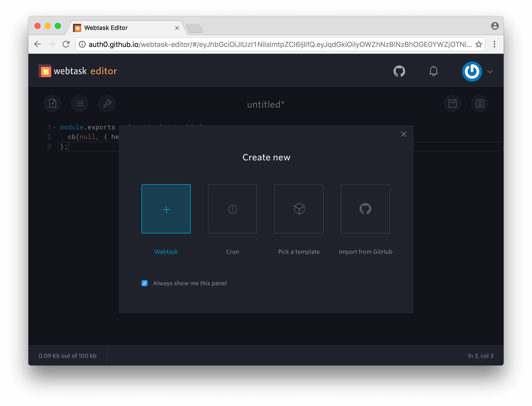Open the wrench settings tool
Image resolution: width=532 pixels, height=406 pixels.
click(x=107, y=104)
